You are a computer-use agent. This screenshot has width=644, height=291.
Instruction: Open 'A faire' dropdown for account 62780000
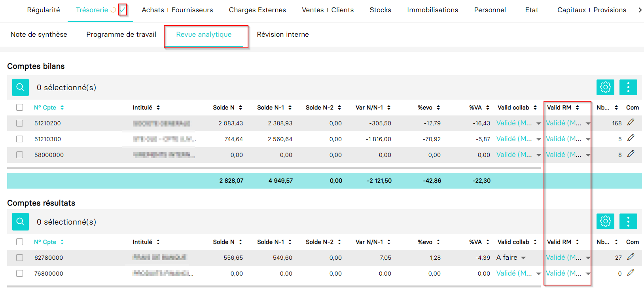[x=511, y=257]
